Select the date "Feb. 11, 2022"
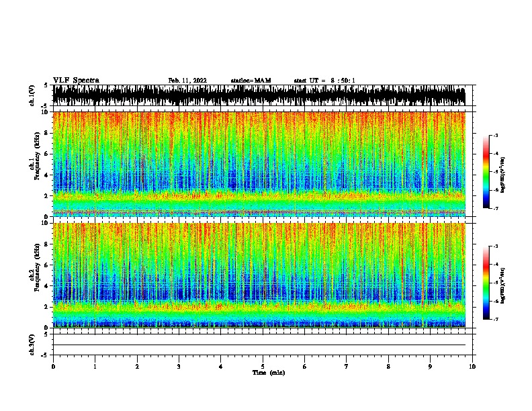This screenshot has width=532, height=411. click(187, 81)
